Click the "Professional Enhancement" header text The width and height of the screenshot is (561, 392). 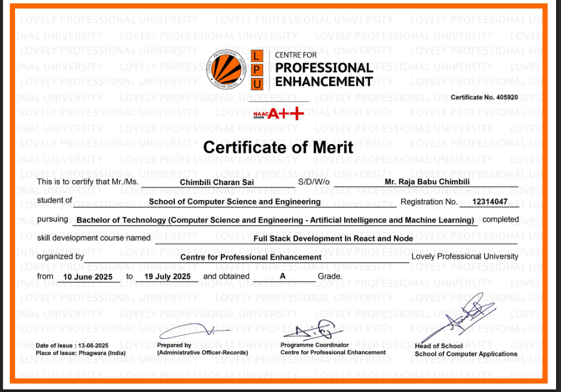tap(323, 75)
